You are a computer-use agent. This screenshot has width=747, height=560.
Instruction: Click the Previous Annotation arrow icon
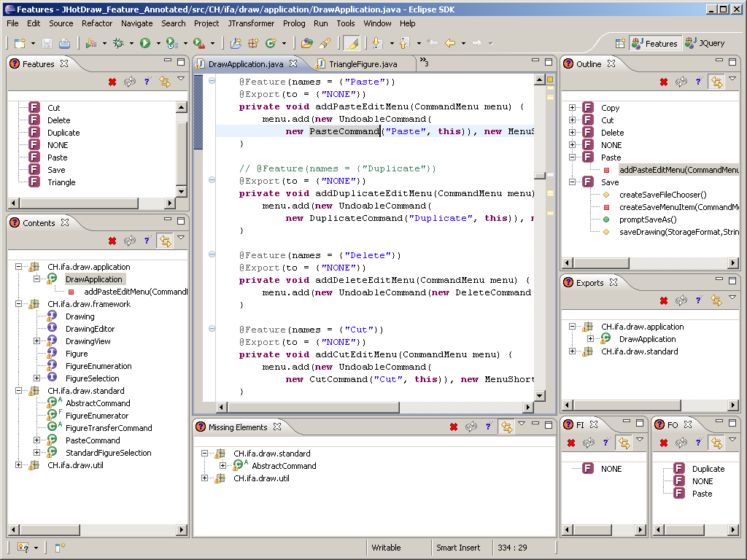click(x=404, y=43)
